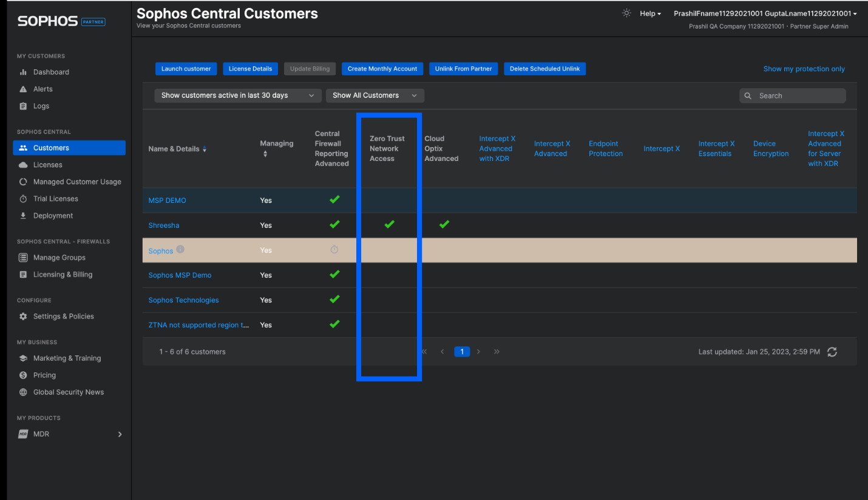Click the refresh icon beside Last updated
Viewport: 868px width, 500px height.
832,352
